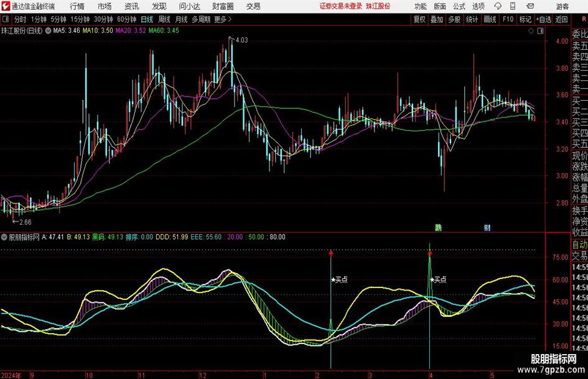Toggle left panel icon beside 分时
588x379 pixels.
point(6,19)
